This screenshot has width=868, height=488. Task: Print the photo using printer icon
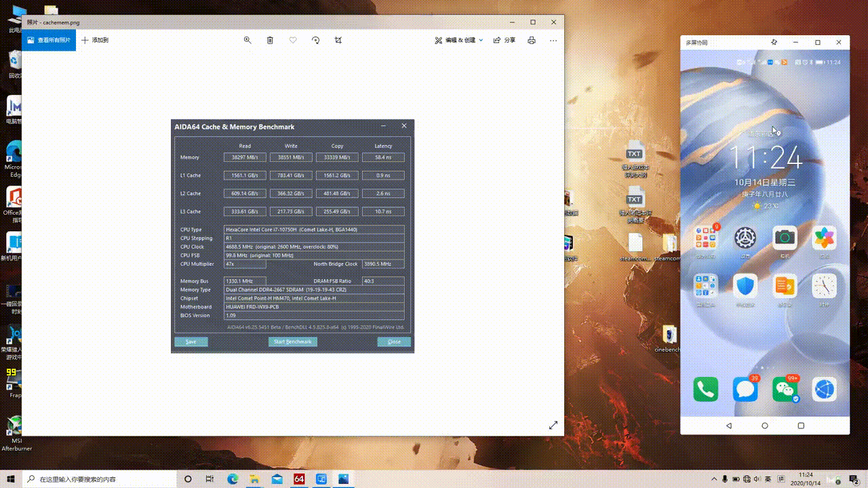tap(532, 41)
